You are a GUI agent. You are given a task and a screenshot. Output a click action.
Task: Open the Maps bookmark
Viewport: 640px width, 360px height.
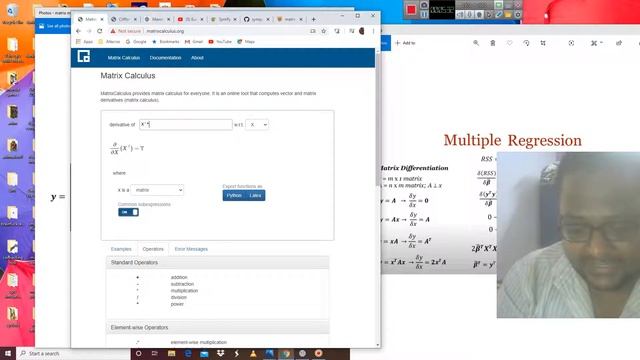tap(246, 42)
